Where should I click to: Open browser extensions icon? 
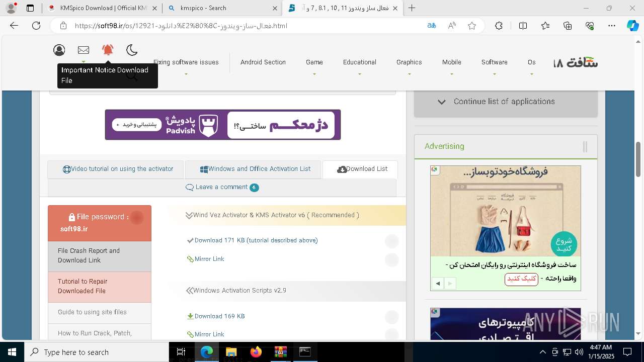[x=499, y=26]
